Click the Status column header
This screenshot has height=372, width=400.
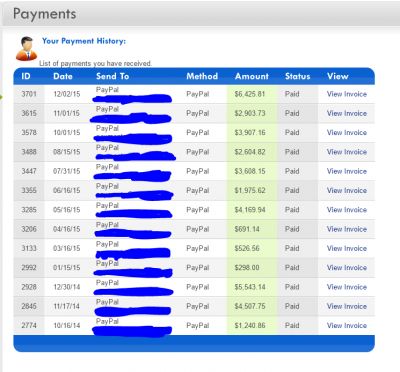[297, 76]
